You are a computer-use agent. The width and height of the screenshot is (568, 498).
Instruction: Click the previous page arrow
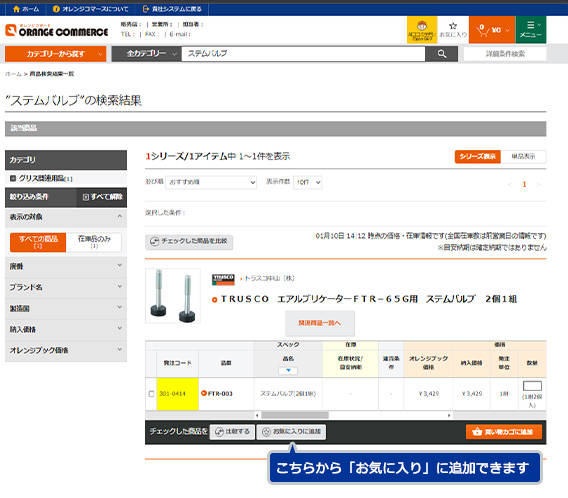pos(509,185)
